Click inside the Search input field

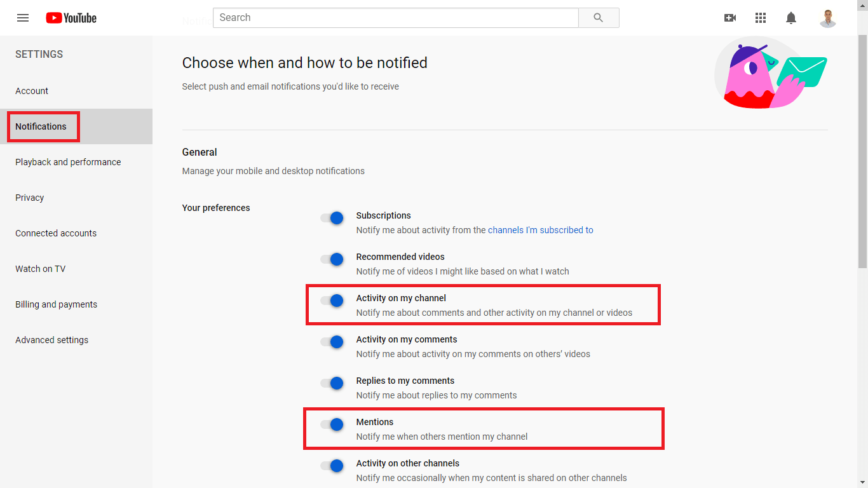pyautogui.click(x=395, y=18)
